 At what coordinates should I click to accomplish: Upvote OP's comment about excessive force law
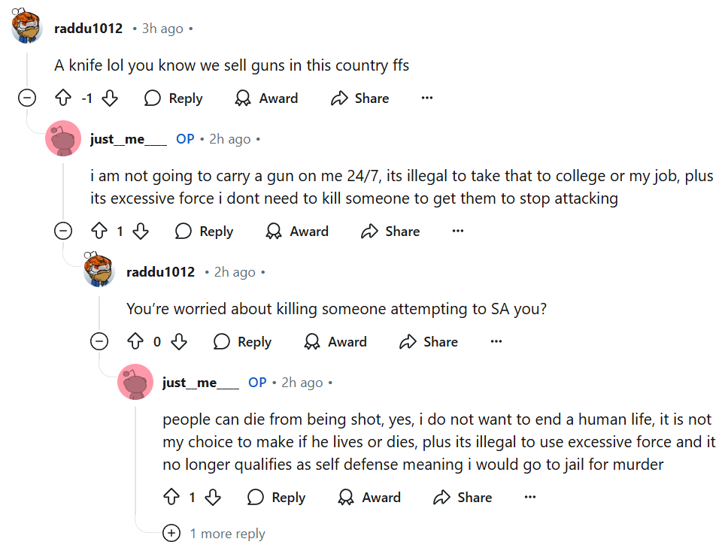click(171, 498)
